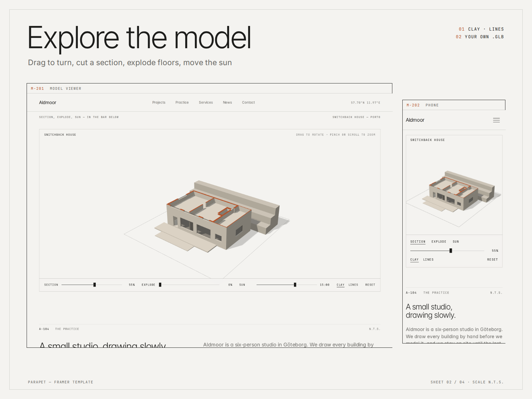Click the '57.70°N 11.97°E' coordinates text
This screenshot has width=532, height=399.
(365, 103)
